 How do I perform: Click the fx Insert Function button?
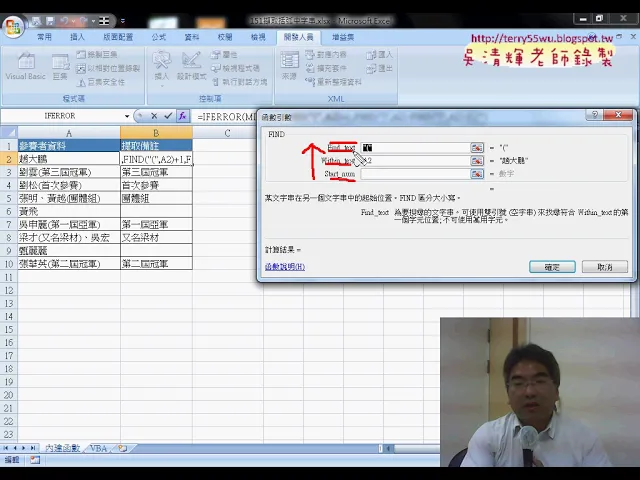click(182, 116)
